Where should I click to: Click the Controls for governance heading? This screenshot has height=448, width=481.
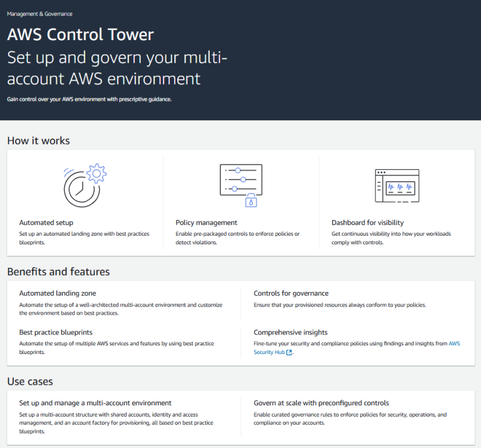(291, 293)
